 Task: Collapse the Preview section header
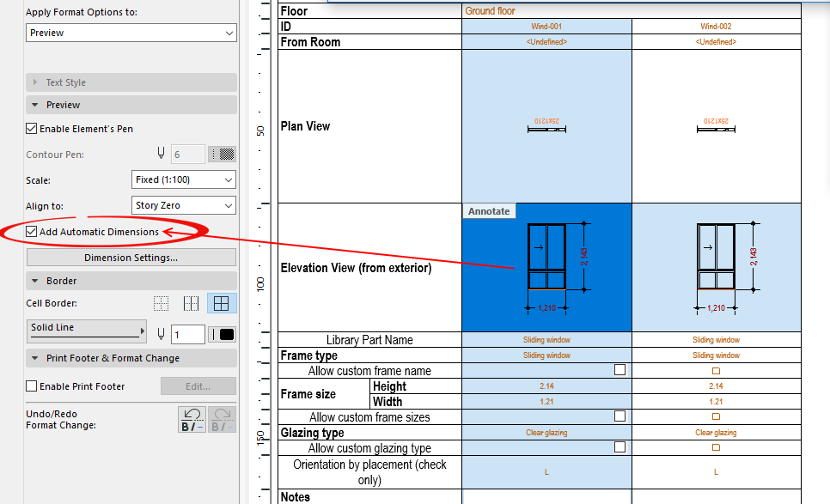(x=131, y=105)
